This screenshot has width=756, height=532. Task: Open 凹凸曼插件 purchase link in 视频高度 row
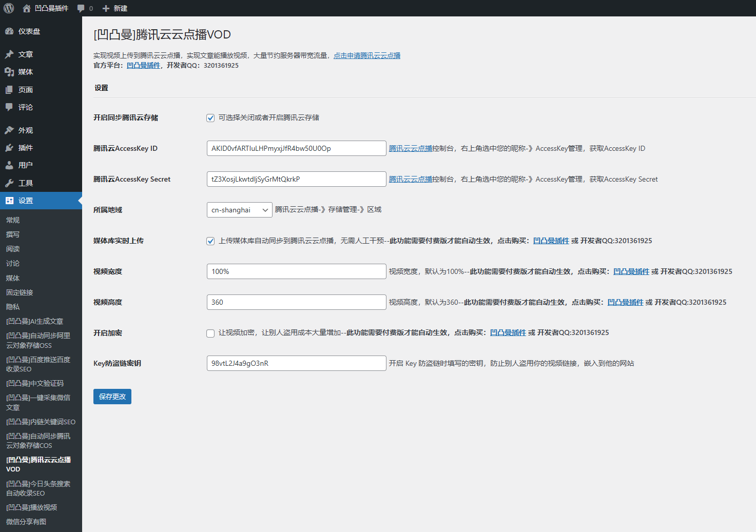[x=625, y=302]
